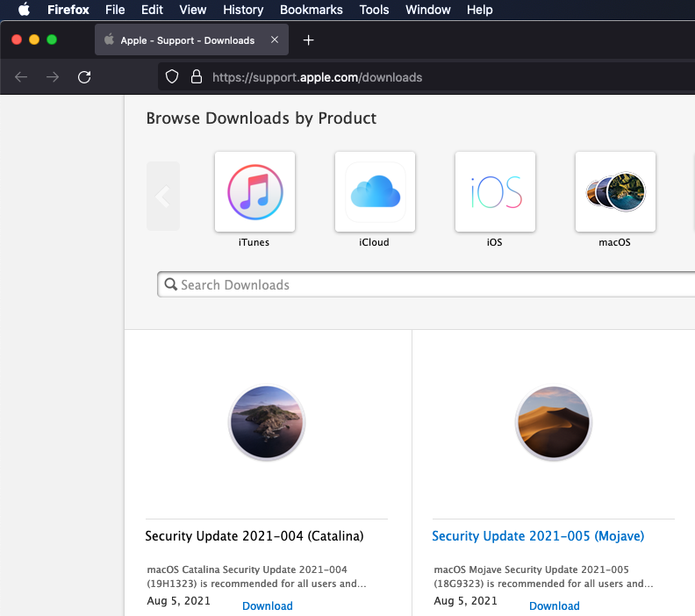
Task: Open the Help menu
Action: [480, 10]
